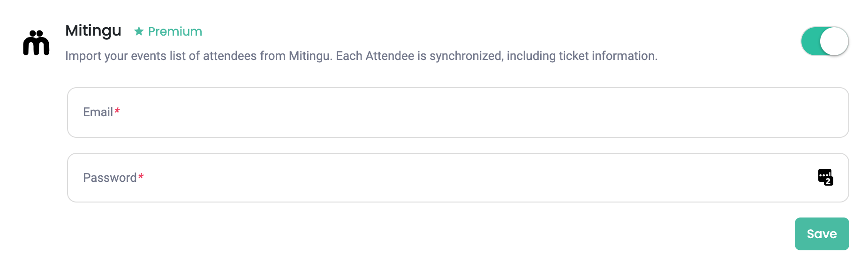Click the Mitingu import description text
Viewport: 868px width, 270px height.
point(362,56)
